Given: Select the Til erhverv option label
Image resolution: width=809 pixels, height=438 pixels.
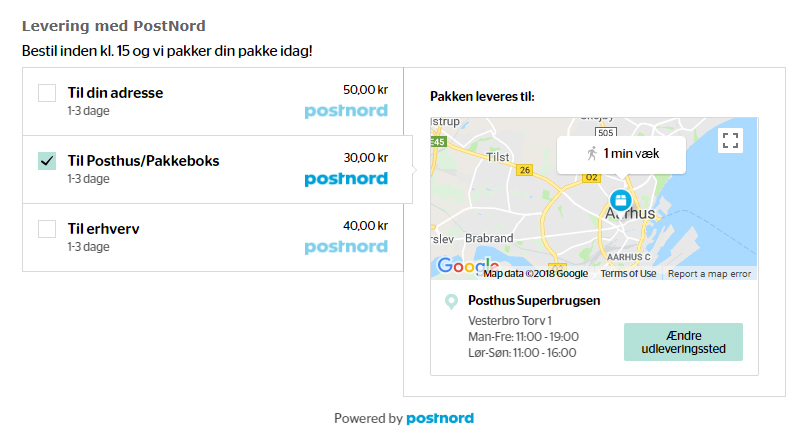Looking at the screenshot, I should click(x=103, y=229).
